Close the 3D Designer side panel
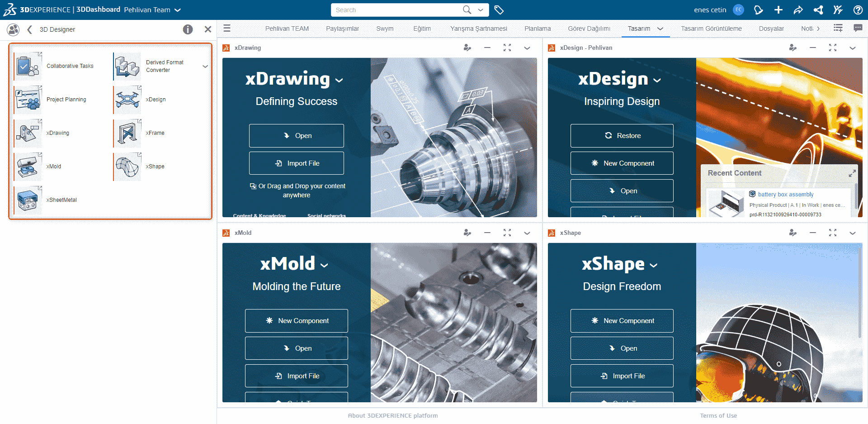Image resolution: width=868 pixels, height=424 pixels. (x=208, y=29)
